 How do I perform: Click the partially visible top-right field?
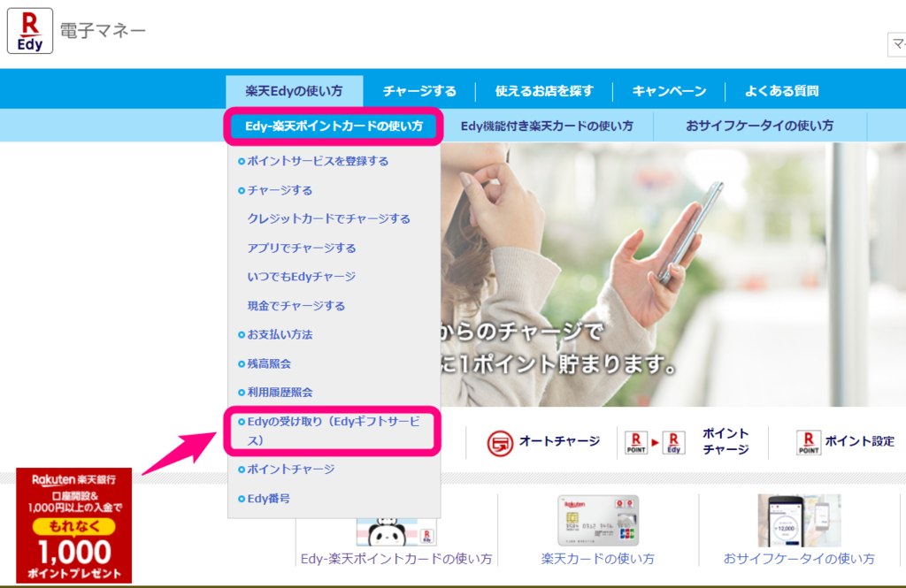click(x=897, y=44)
